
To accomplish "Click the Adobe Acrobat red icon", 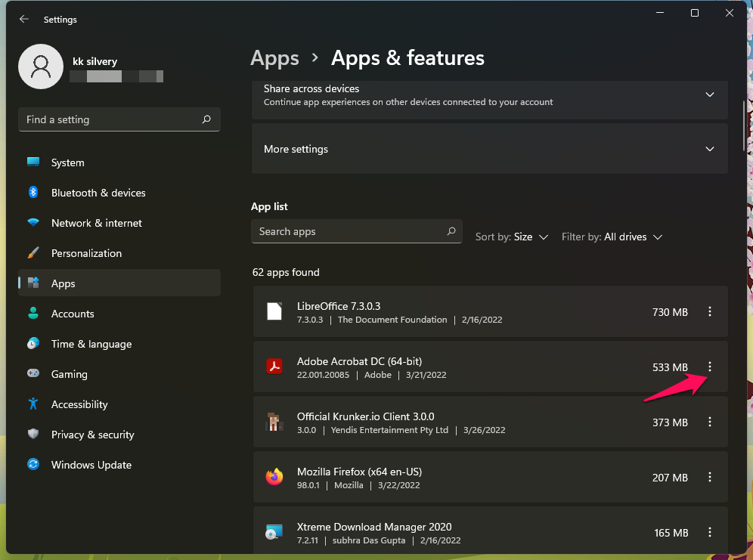I will click(x=274, y=367).
